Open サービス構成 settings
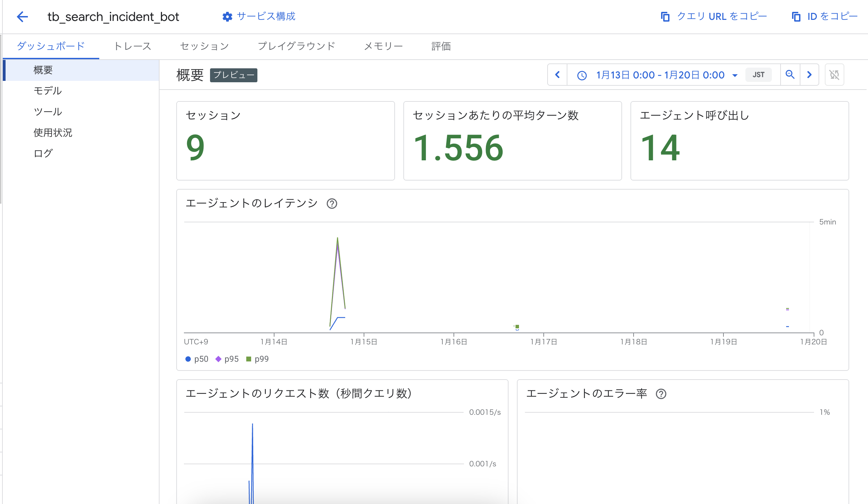The height and width of the screenshot is (504, 868). 259,16
